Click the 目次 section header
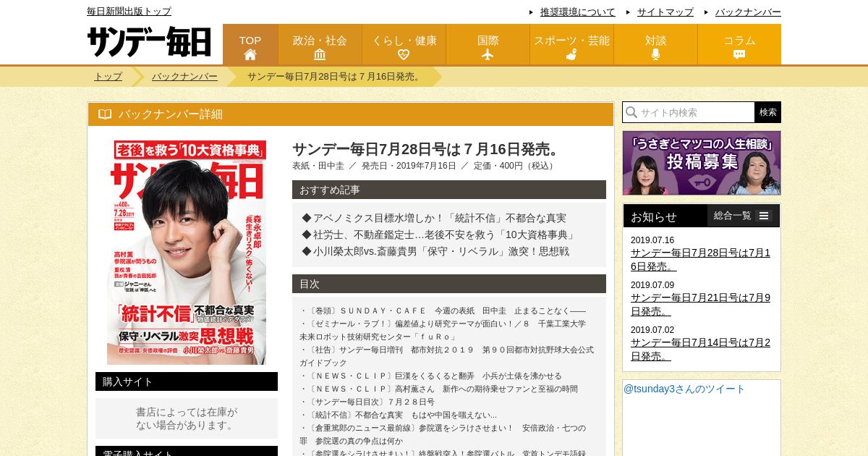 449,284
